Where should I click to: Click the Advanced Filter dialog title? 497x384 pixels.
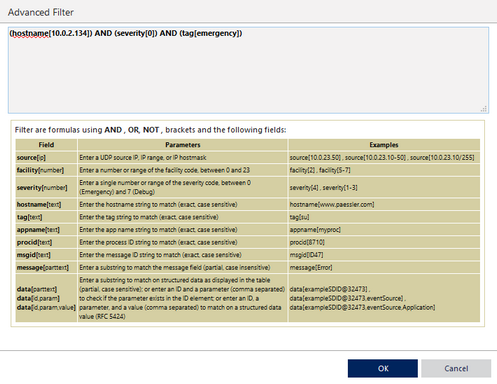[41, 12]
